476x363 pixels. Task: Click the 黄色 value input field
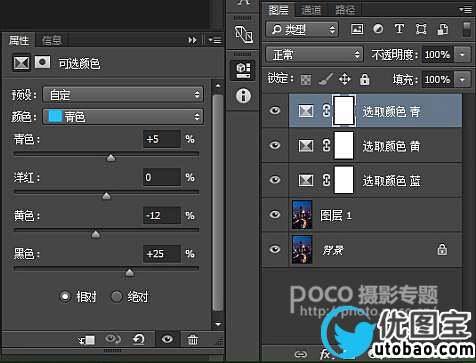click(x=162, y=215)
